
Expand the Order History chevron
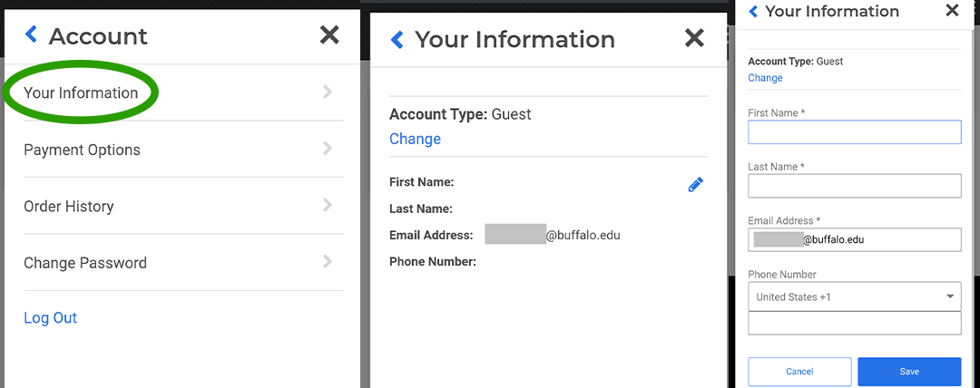(x=328, y=205)
